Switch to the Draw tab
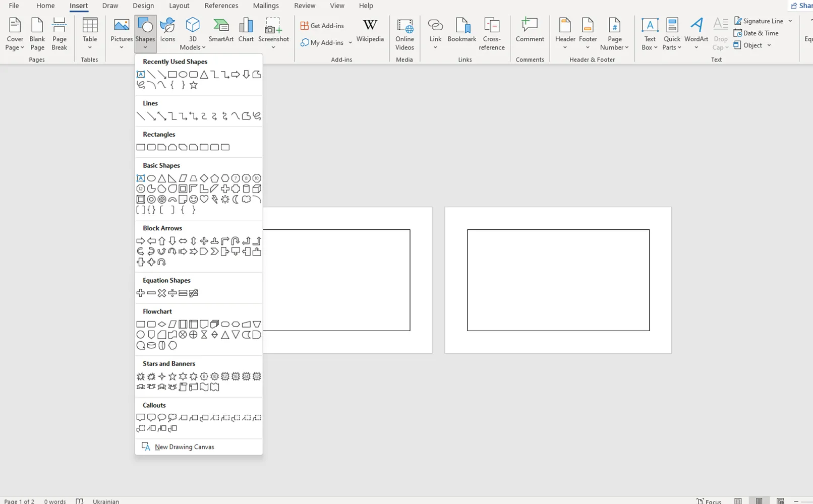Image resolution: width=813 pixels, height=504 pixels. 110,6
